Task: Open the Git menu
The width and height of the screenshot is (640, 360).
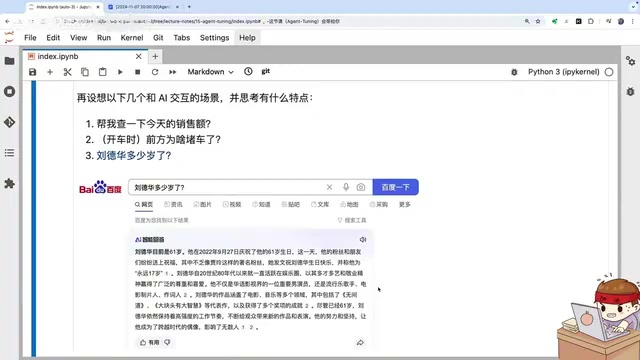Action: 158,38
